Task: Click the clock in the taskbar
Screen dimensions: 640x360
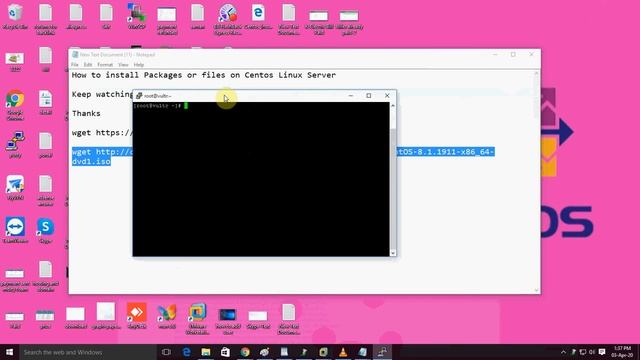Action: [x=622, y=351]
